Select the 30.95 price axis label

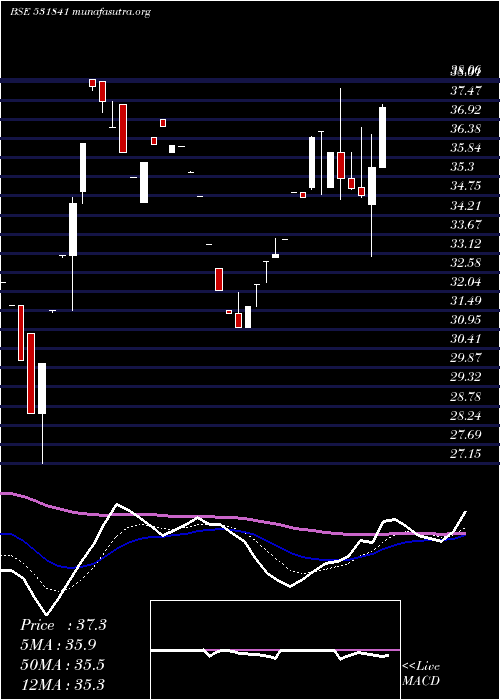click(x=466, y=320)
